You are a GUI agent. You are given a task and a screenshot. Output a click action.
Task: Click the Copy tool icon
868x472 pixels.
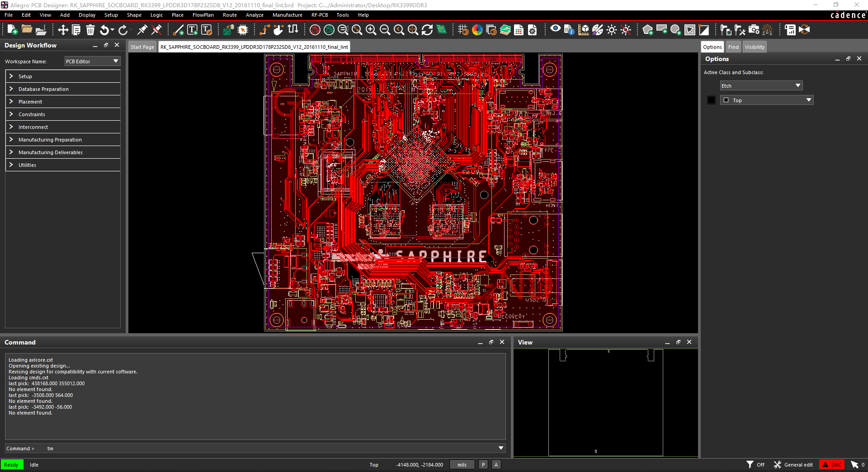coord(76,30)
